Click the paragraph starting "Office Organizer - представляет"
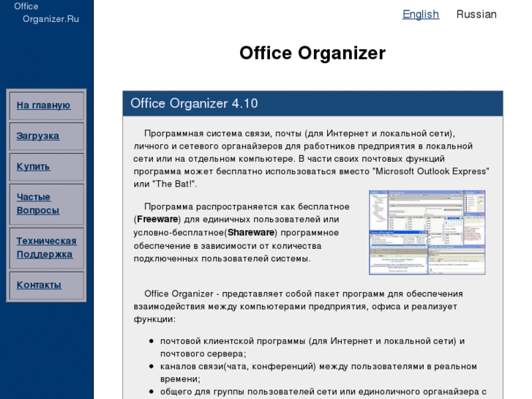 pos(299,306)
